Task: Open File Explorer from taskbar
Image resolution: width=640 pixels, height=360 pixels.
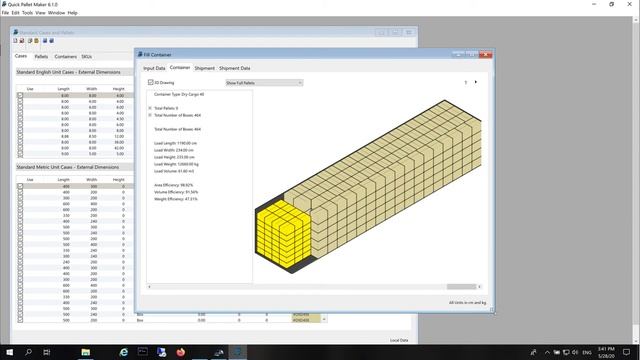Action: [x=85, y=352]
